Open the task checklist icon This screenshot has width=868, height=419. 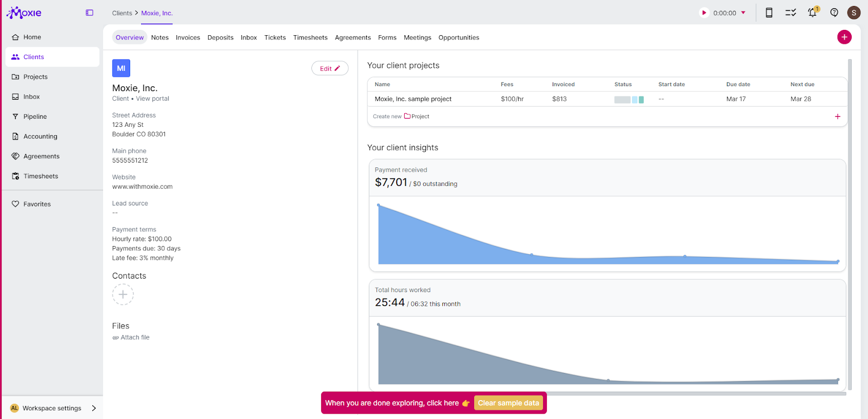click(x=790, y=12)
